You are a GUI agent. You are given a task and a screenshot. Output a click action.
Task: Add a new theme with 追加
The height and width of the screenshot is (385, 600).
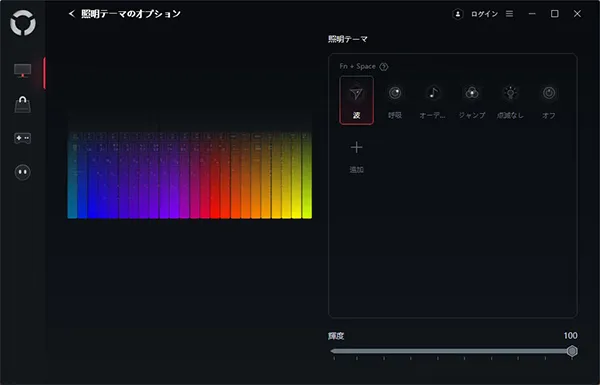click(x=356, y=156)
